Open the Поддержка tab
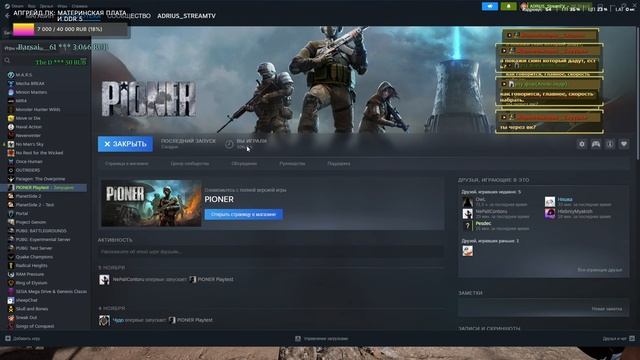 pyautogui.click(x=339, y=164)
